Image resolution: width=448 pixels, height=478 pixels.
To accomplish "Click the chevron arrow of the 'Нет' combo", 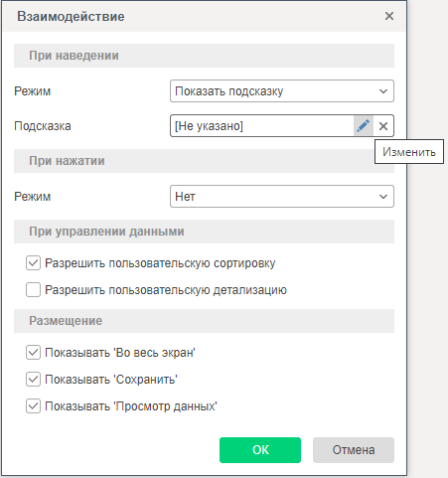I will (383, 197).
